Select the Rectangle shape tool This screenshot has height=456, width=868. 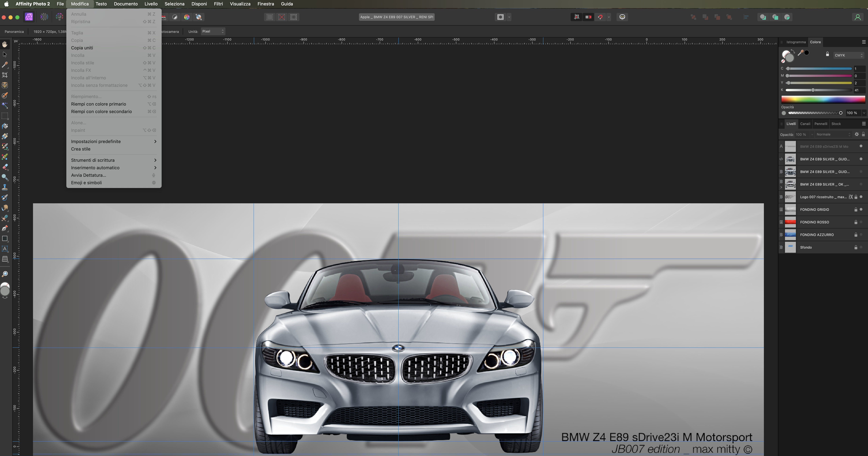pos(5,238)
